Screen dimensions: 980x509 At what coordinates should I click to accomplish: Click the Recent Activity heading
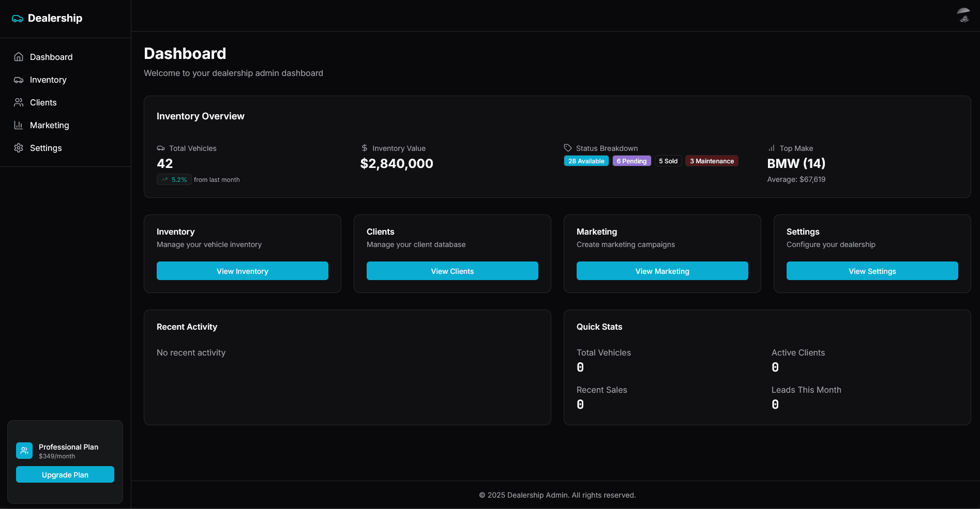coord(187,327)
